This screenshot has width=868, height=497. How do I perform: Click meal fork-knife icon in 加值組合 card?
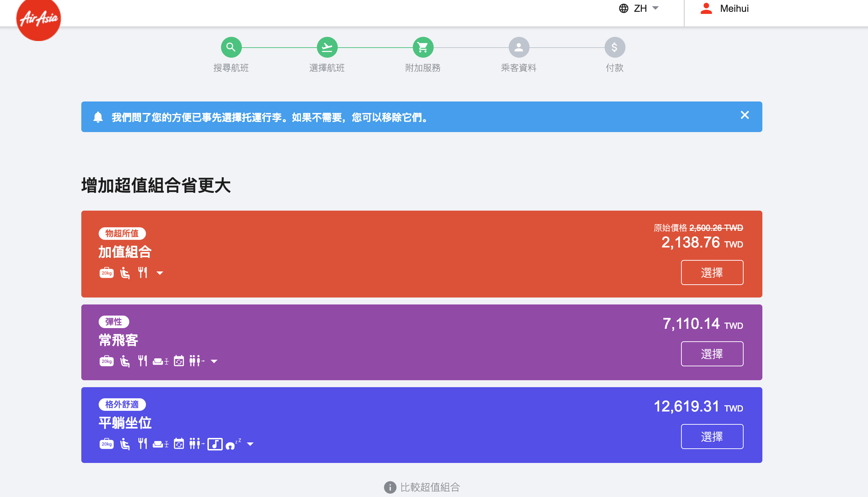coord(142,272)
